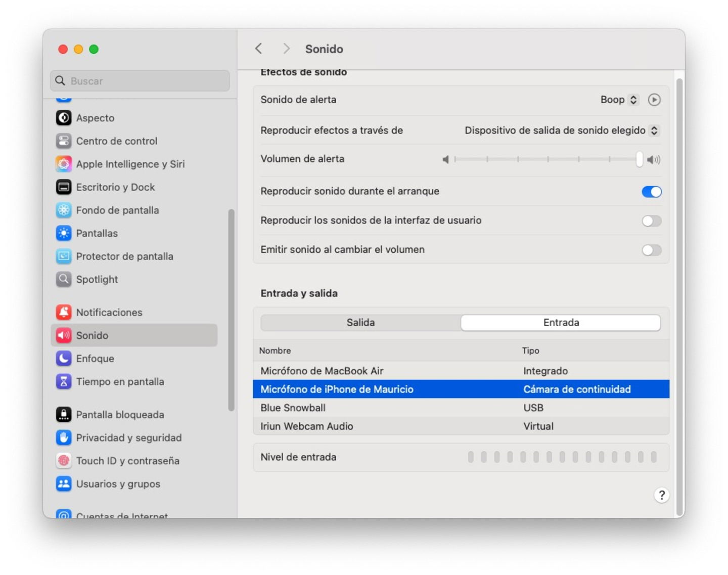Open Usuarios y grupos label

tap(118, 484)
